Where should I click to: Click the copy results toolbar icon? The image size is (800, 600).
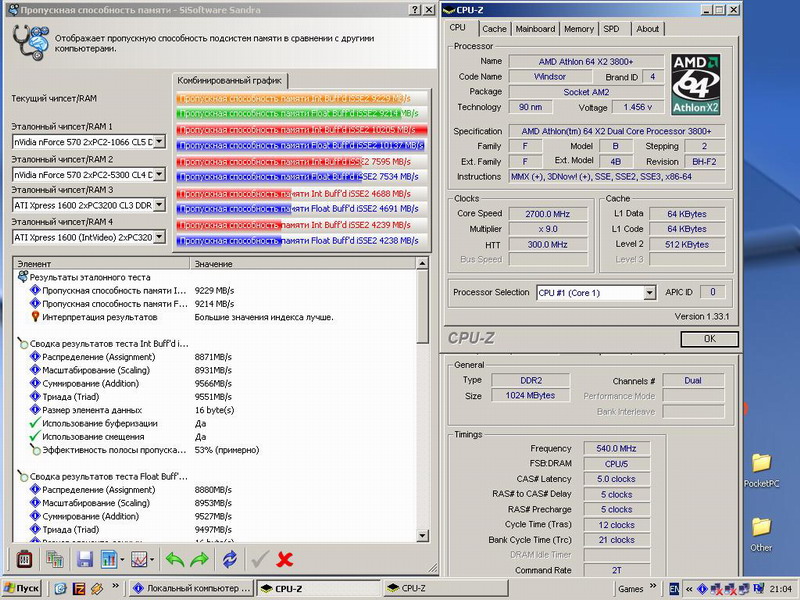click(x=54, y=560)
